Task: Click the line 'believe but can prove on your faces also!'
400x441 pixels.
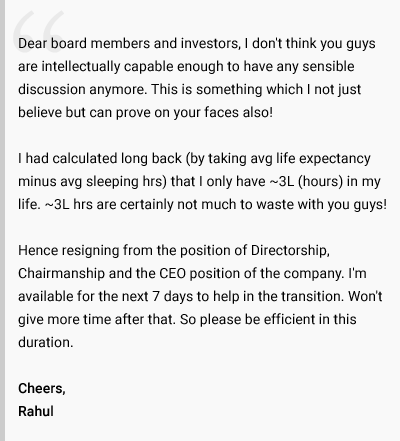Action: point(145,113)
